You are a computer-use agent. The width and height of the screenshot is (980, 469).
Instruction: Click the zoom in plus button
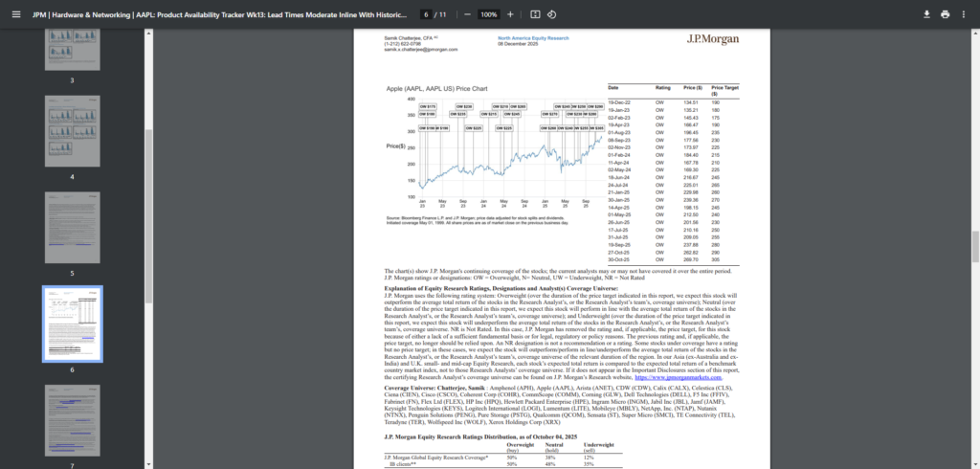tap(510, 14)
